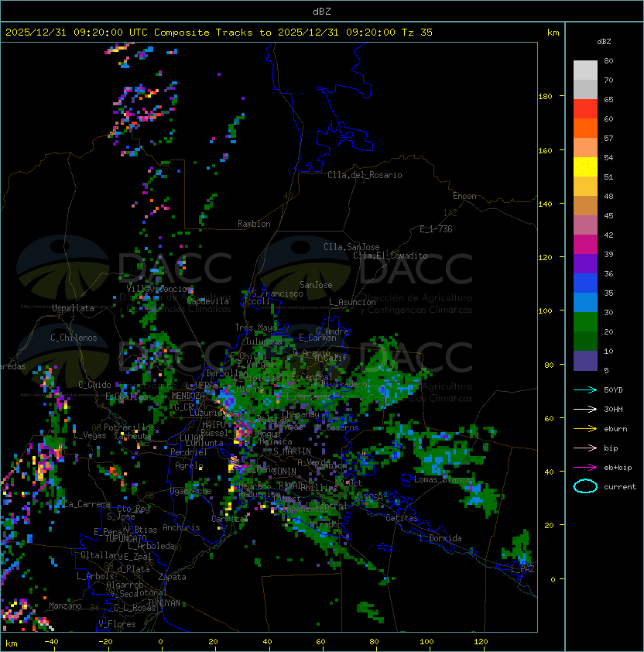Select the yellow 54 dBZ color swatch
The height and width of the screenshot is (652, 644).
point(585,166)
